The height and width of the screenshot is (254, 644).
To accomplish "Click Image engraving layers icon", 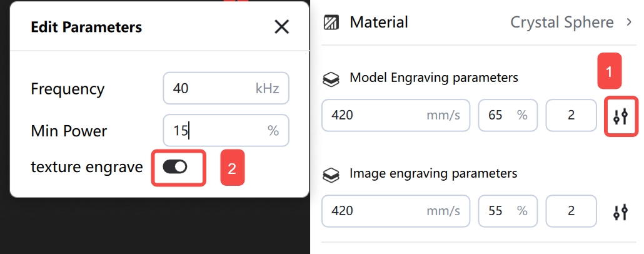I will point(331,175).
